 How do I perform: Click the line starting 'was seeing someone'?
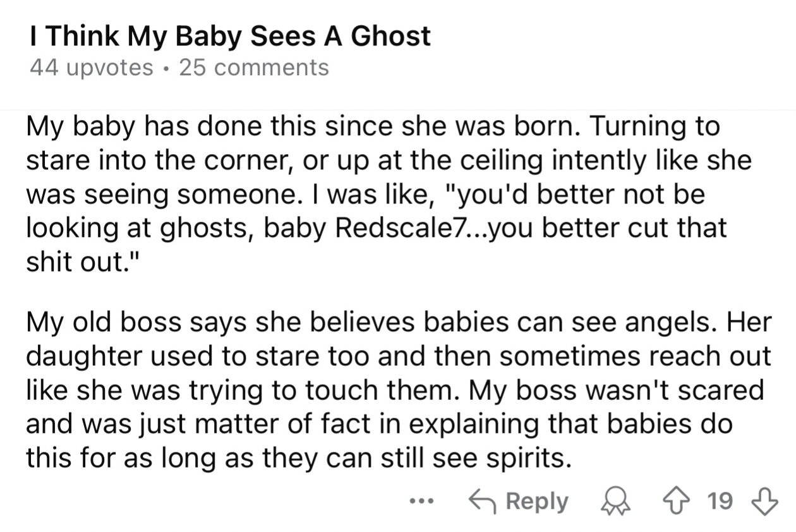click(365, 194)
